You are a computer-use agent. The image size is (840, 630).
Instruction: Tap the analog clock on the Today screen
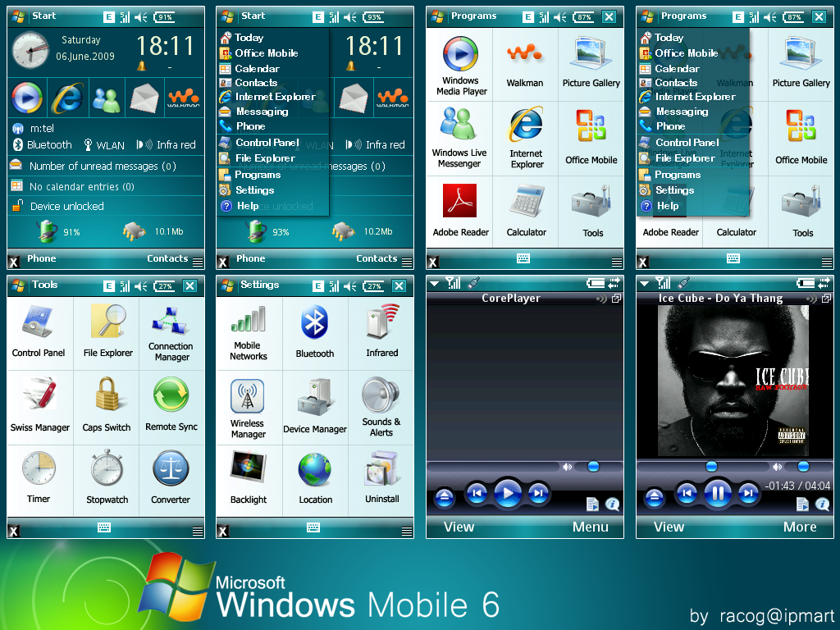point(30,50)
